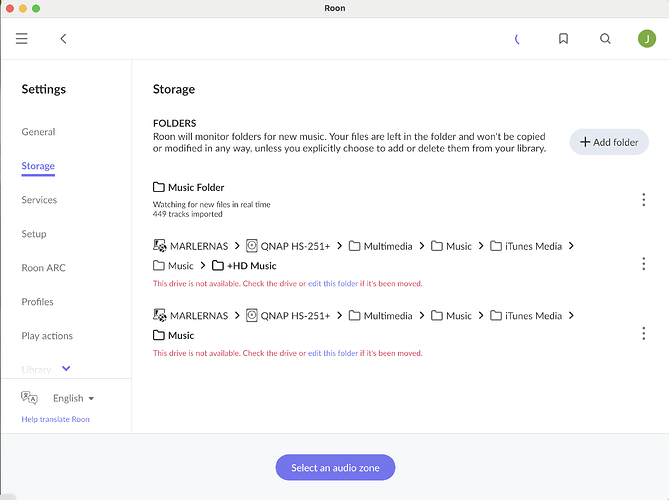
Task: Click iTunes Media in the first path
Action: tap(533, 246)
